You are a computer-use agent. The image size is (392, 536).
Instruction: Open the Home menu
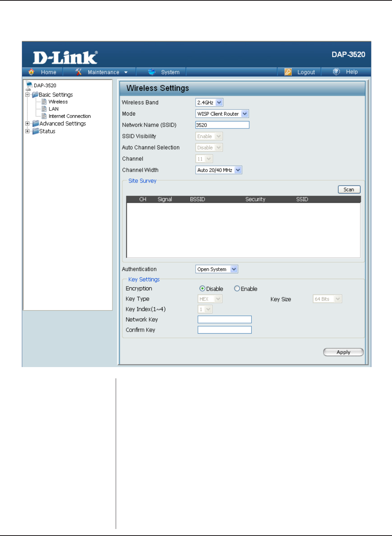tap(49, 72)
